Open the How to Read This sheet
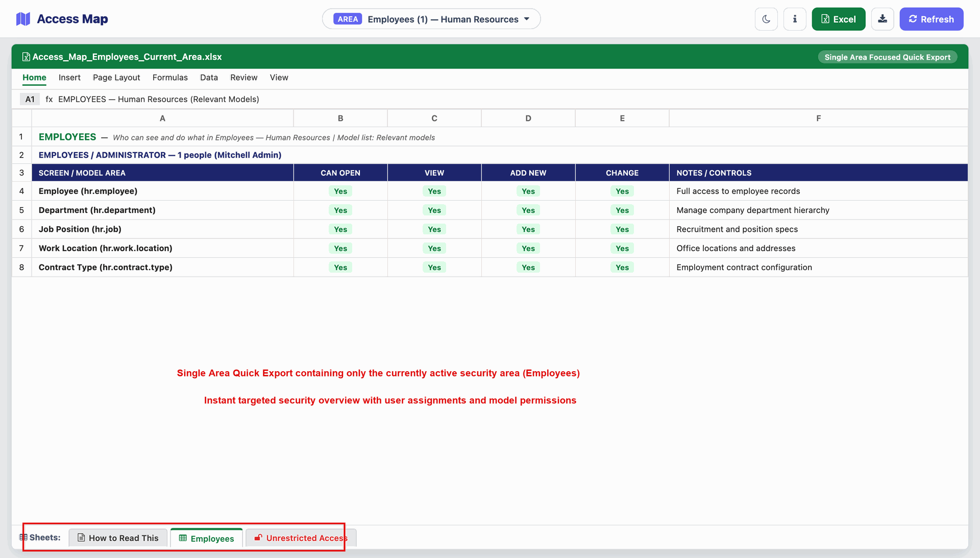 pos(118,538)
